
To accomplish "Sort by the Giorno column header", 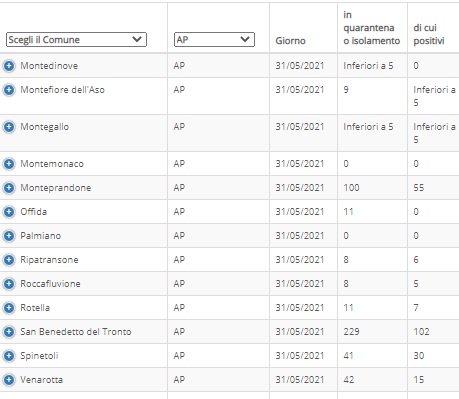I will (290, 41).
